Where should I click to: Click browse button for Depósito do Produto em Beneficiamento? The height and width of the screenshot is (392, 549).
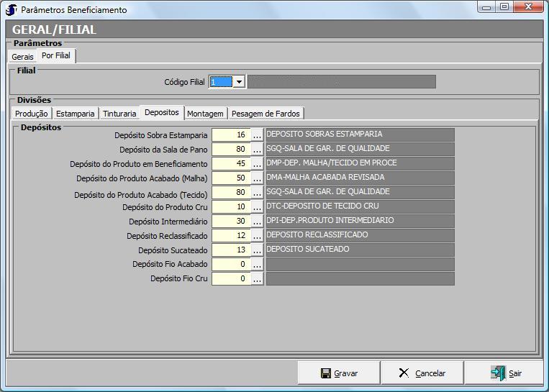(257, 164)
